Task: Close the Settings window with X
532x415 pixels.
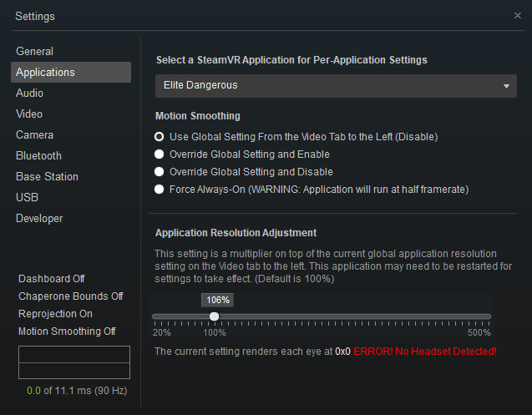Action: tap(518, 16)
